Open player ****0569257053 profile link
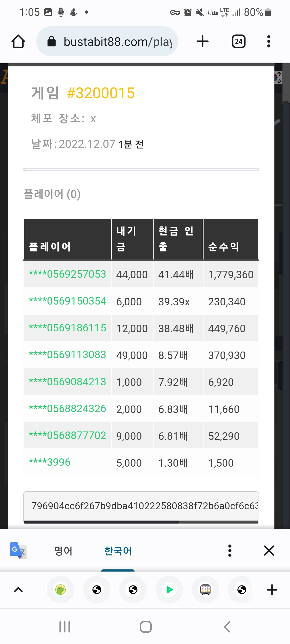 [67, 274]
